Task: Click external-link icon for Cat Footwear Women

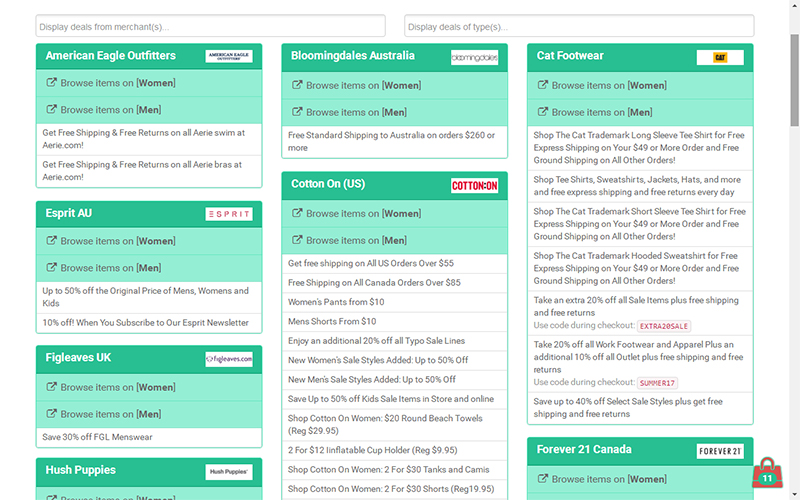Action: (543, 85)
